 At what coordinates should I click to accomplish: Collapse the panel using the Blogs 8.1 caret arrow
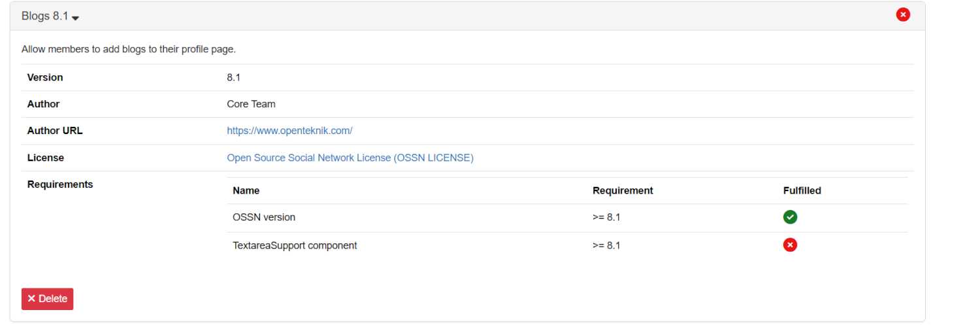point(76,18)
